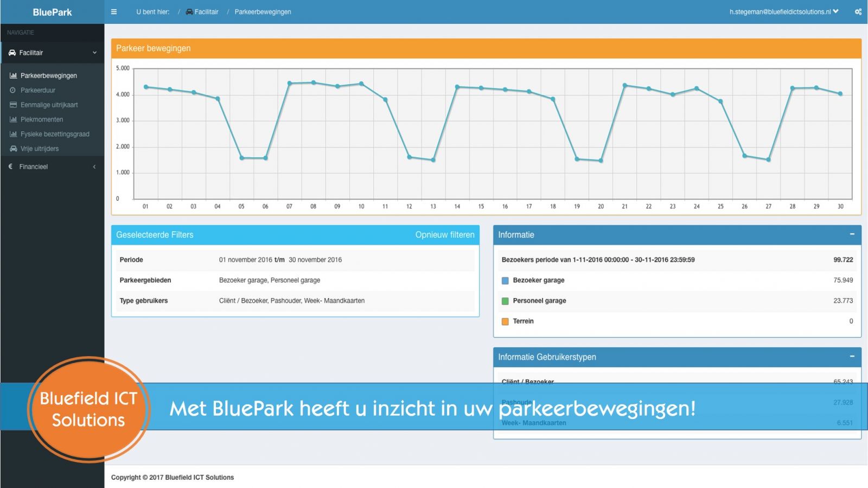Toggle the hamburger sidebar menu icon

pos(114,12)
